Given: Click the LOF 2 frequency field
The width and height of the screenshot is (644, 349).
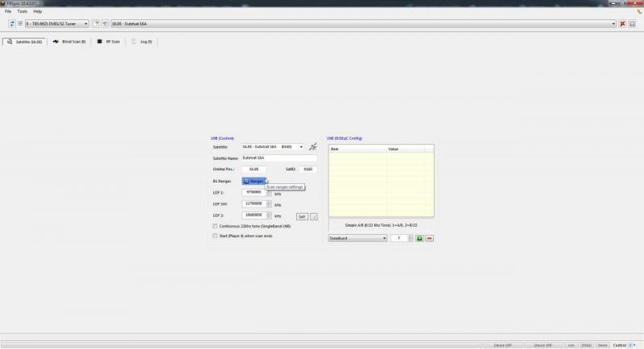Looking at the screenshot, I should (254, 216).
